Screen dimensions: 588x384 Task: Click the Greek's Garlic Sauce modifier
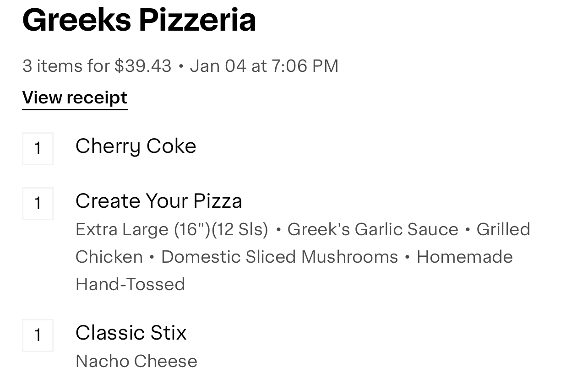tap(372, 229)
